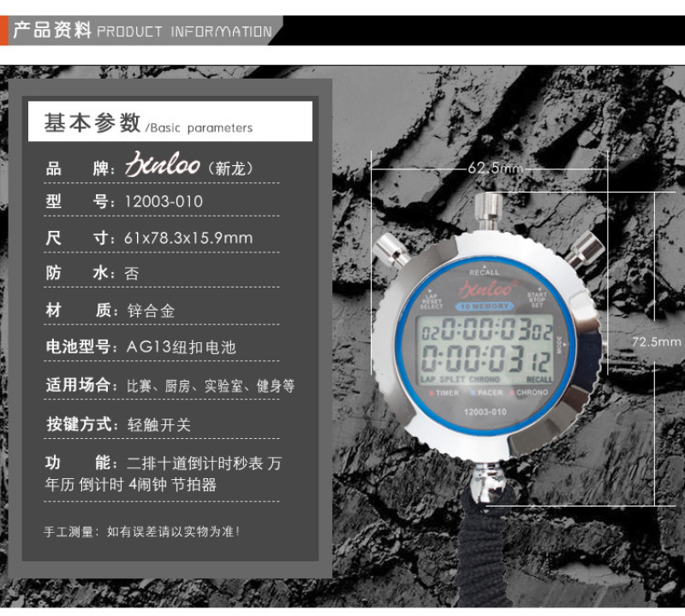Screen dimensions: 685x616
Task: Click the 产品资料 Product Information header
Action: click(x=141, y=31)
